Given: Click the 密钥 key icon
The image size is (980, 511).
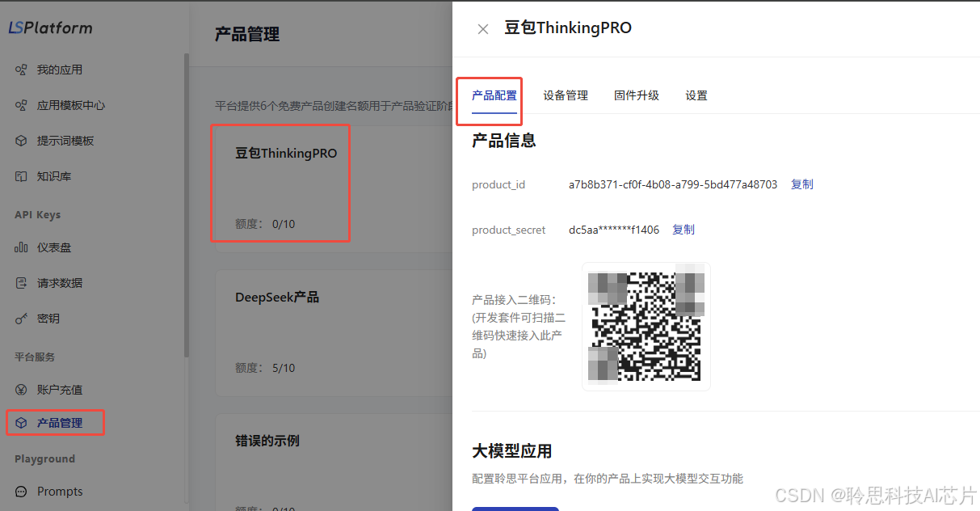Looking at the screenshot, I should click(x=22, y=319).
